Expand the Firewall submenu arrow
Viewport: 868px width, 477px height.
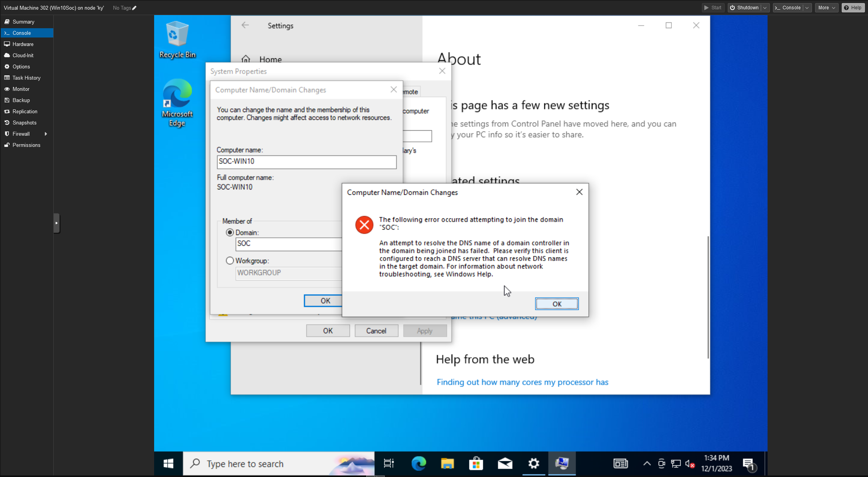46,134
